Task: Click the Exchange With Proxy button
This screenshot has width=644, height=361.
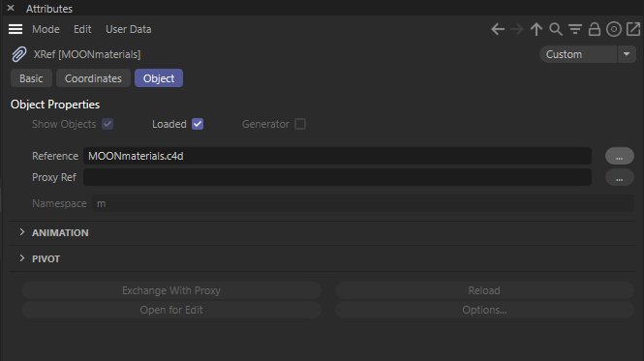Action: point(171,290)
